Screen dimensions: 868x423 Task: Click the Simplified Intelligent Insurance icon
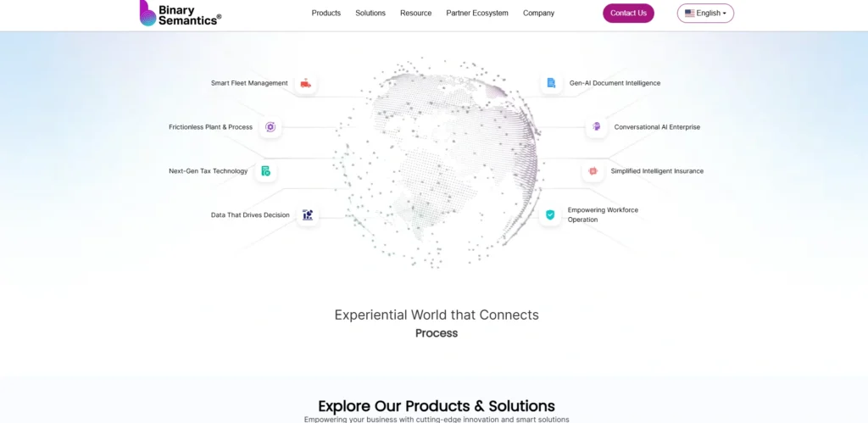click(x=593, y=171)
